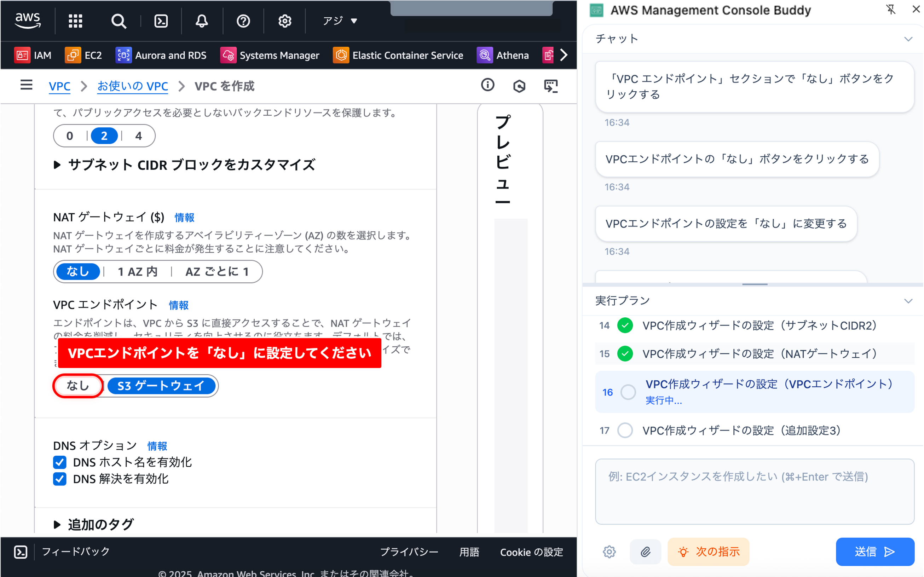Click the 送信 send button
The image size is (924, 577).
[875, 552]
